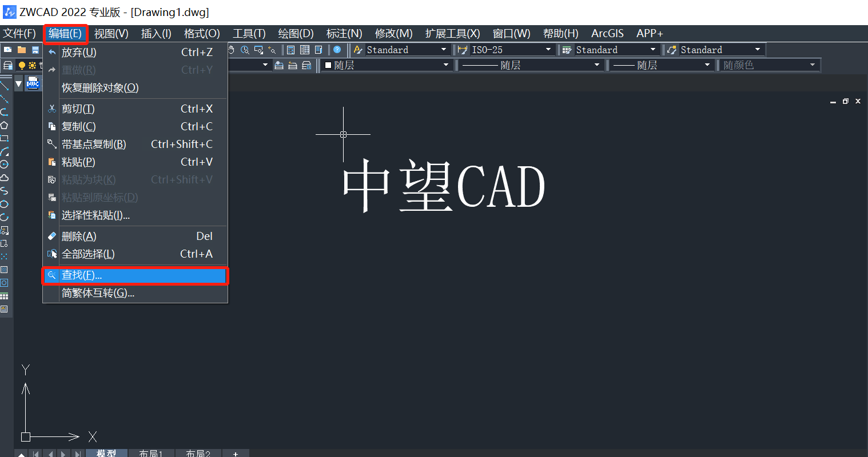
Task: Select the Hatch tool in left toolbar
Action: (4, 270)
